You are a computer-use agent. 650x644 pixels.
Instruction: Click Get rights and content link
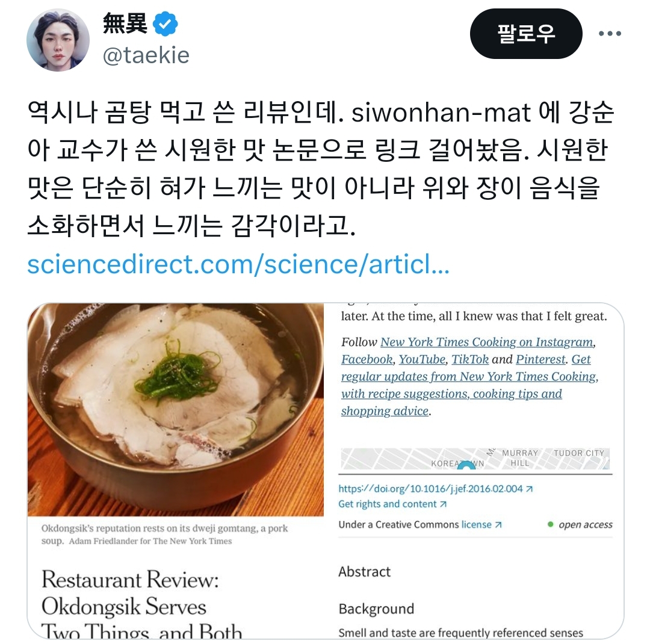click(392, 504)
